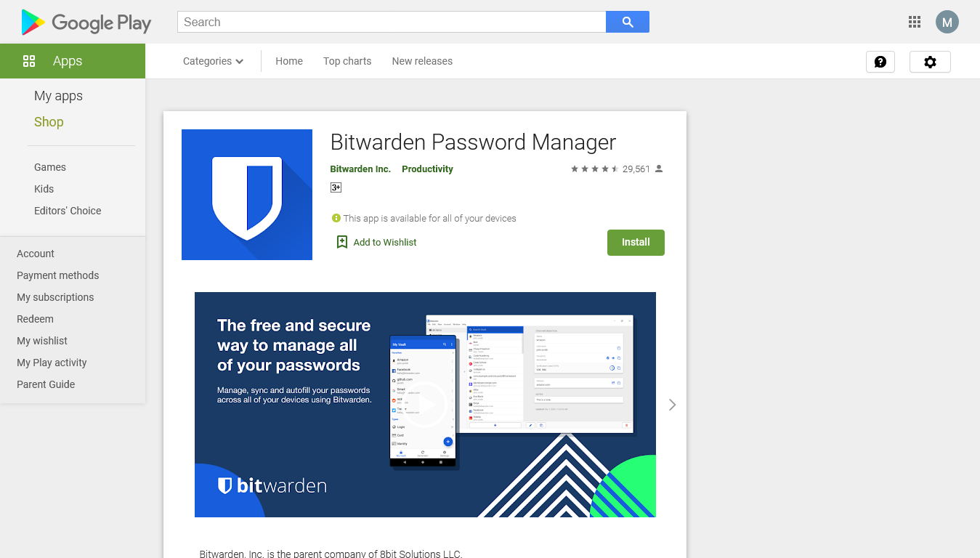The height and width of the screenshot is (558, 980).
Task: Focus the Search input field
Action: 392,22
